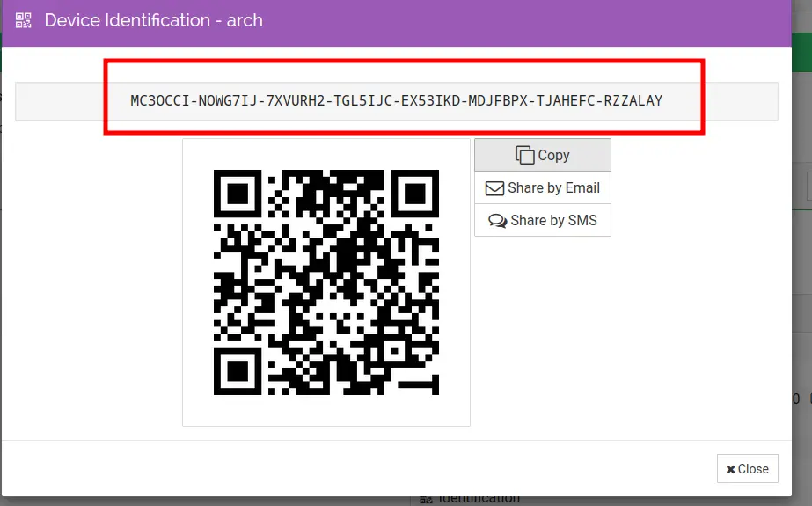The height and width of the screenshot is (506, 812).
Task: Choose Share by Email option
Action: click(x=543, y=188)
